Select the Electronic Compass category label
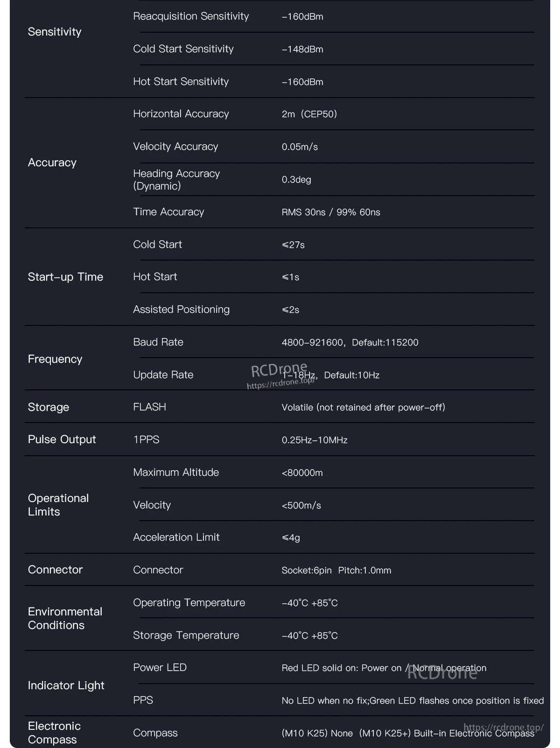Viewport: 560px width, 748px height. pyautogui.click(x=54, y=733)
